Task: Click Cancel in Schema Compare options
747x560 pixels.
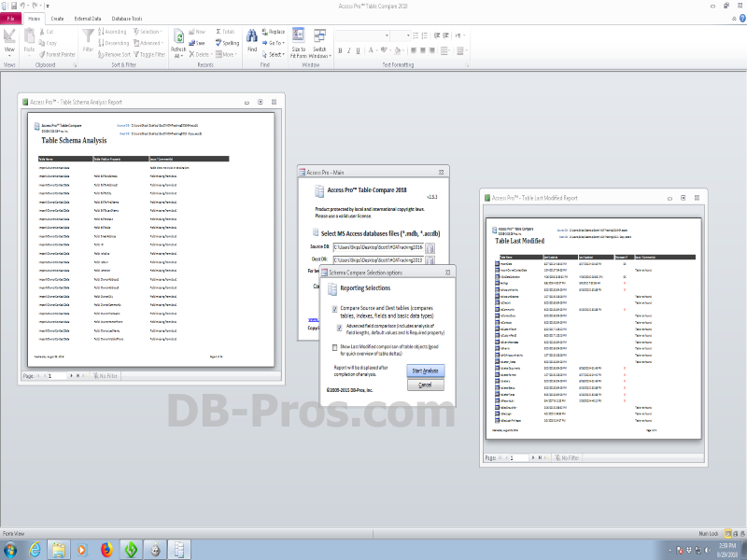Action: tap(426, 385)
